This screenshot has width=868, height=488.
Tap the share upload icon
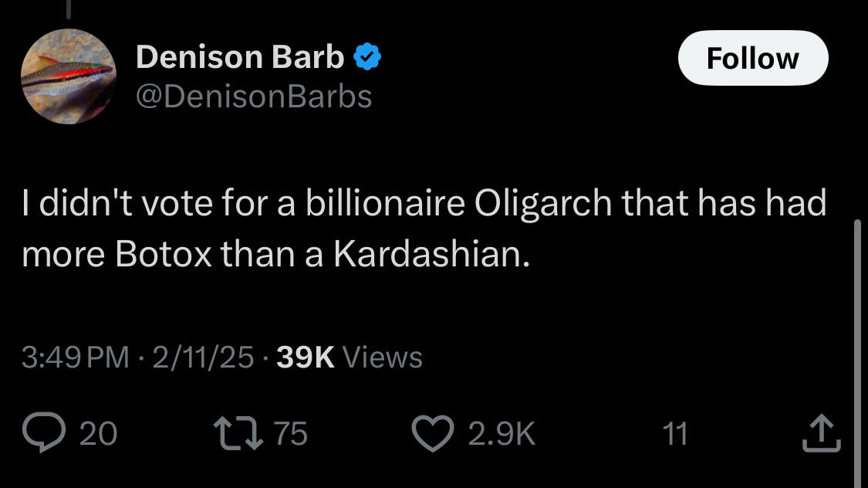coord(820,434)
